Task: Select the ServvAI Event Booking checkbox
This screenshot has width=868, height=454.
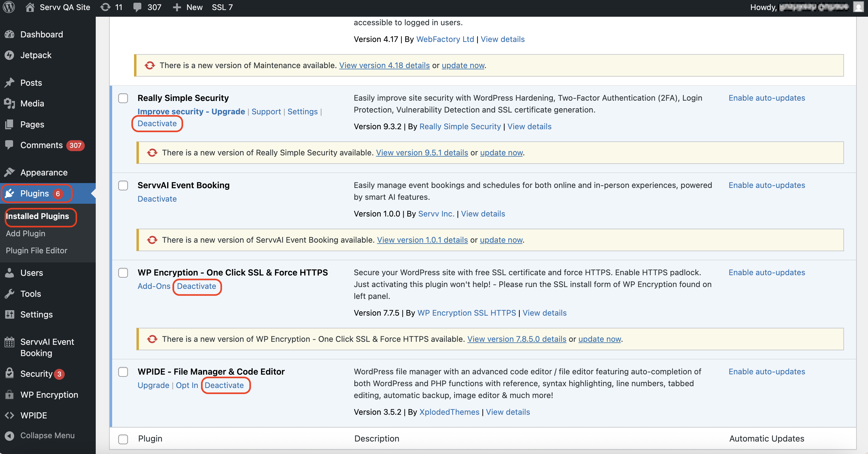Action: pyautogui.click(x=123, y=185)
